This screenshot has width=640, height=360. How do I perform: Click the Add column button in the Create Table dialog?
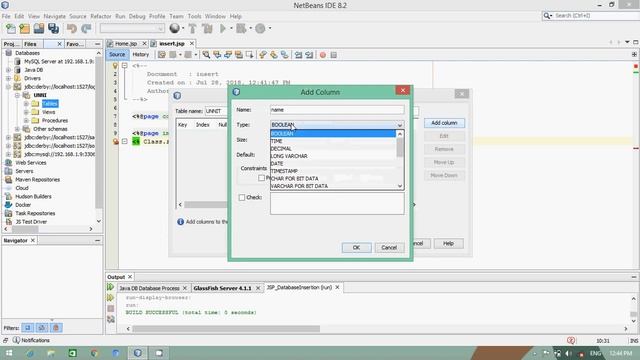coord(444,123)
